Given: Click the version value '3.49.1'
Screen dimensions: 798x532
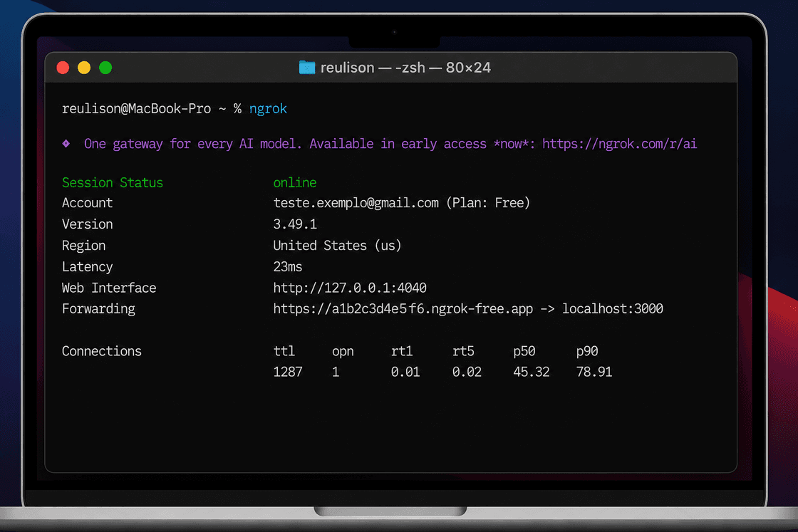Looking at the screenshot, I should 295,224.
